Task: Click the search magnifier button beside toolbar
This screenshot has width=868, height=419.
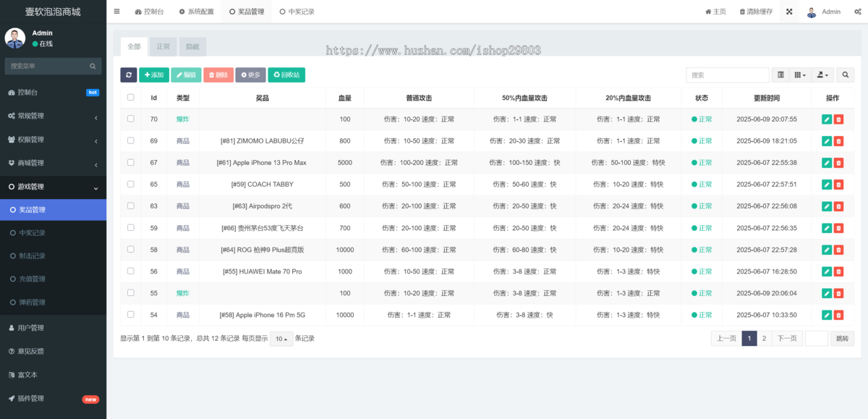Action: (x=845, y=75)
